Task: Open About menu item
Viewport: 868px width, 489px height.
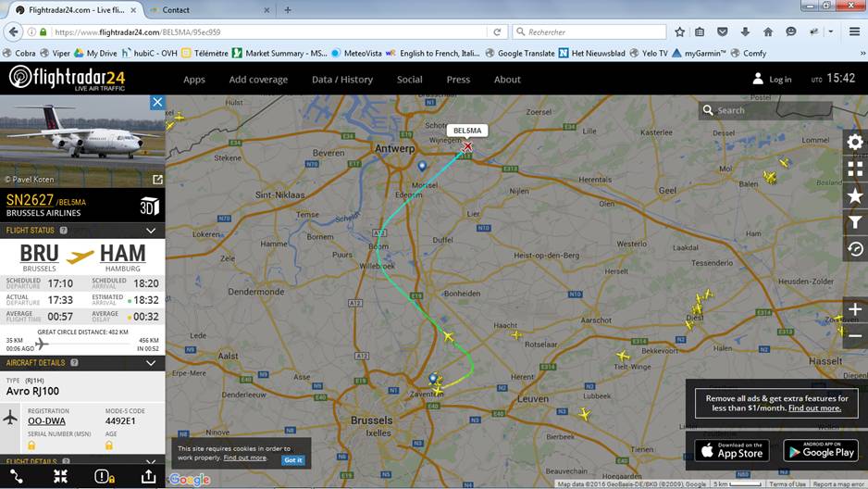Action: (507, 80)
